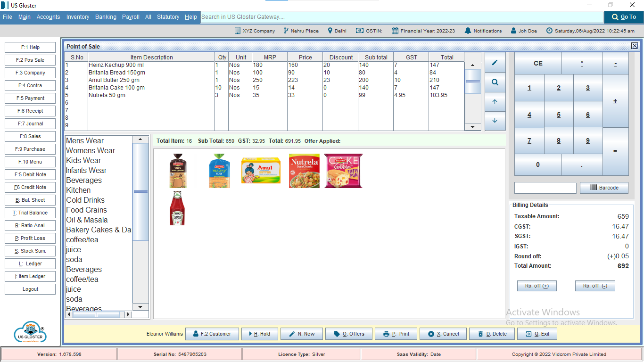Click the item table scroll-down arrow
Image resolution: width=644 pixels, height=362 pixels.
473,127
